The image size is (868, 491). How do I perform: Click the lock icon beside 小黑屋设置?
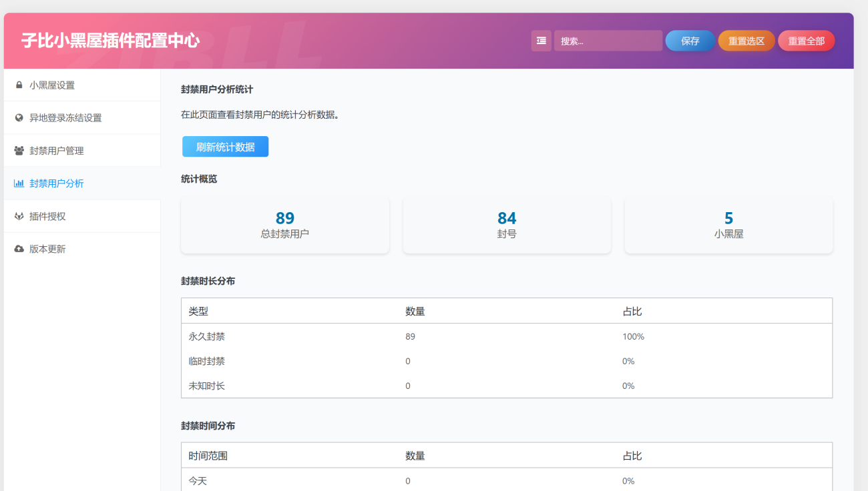[19, 85]
